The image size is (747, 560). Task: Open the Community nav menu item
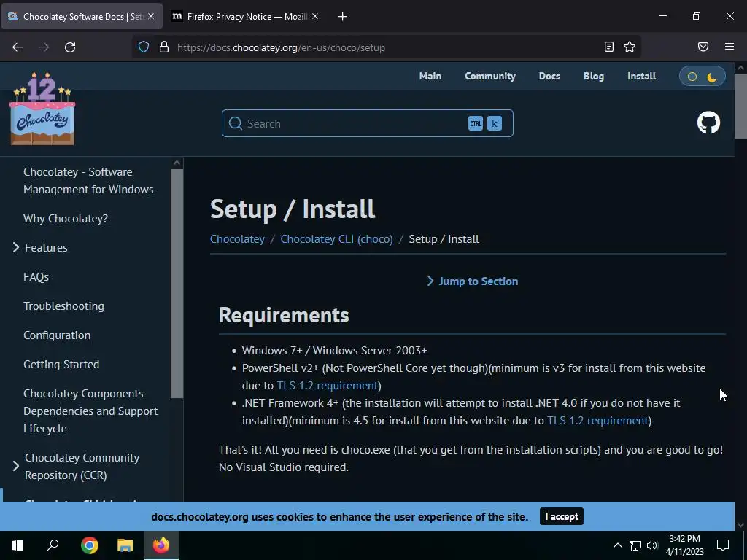click(x=490, y=76)
